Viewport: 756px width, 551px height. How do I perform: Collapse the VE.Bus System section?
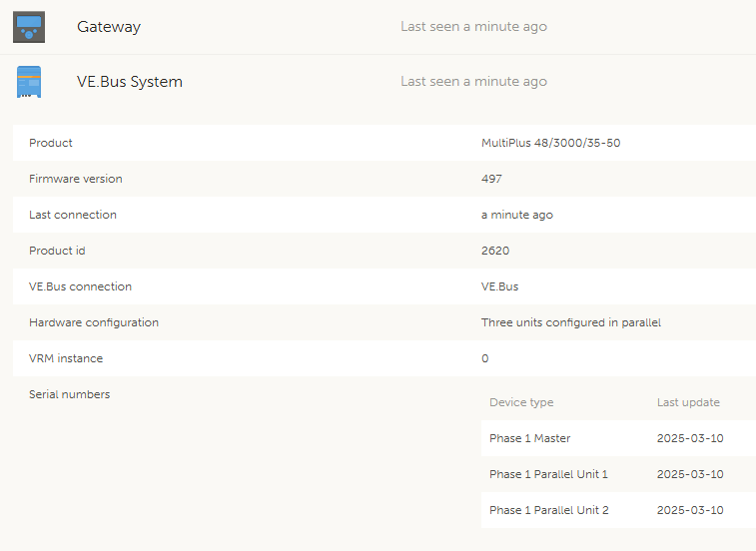130,82
